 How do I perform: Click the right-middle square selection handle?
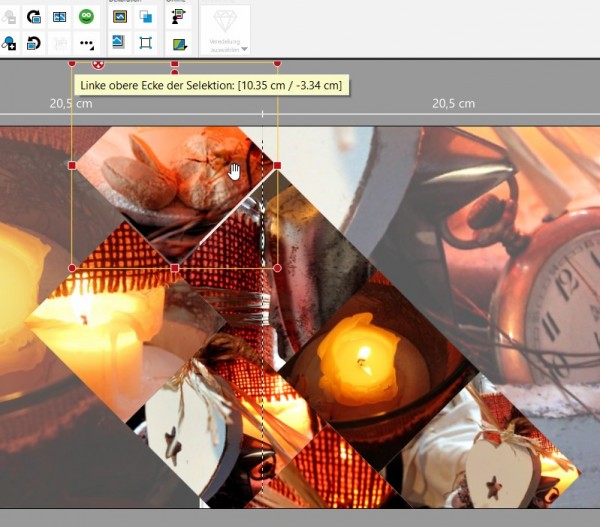click(277, 165)
